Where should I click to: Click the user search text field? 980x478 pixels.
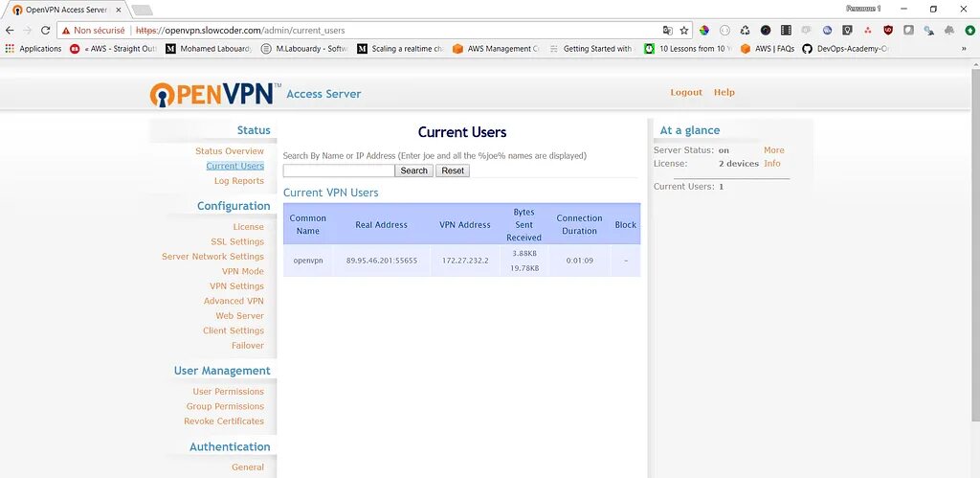tap(339, 171)
